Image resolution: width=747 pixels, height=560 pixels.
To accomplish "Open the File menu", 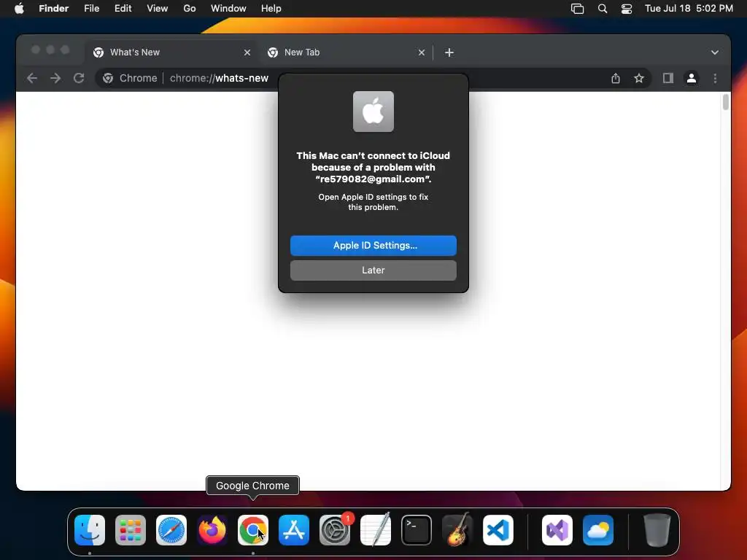I will 91,9.
